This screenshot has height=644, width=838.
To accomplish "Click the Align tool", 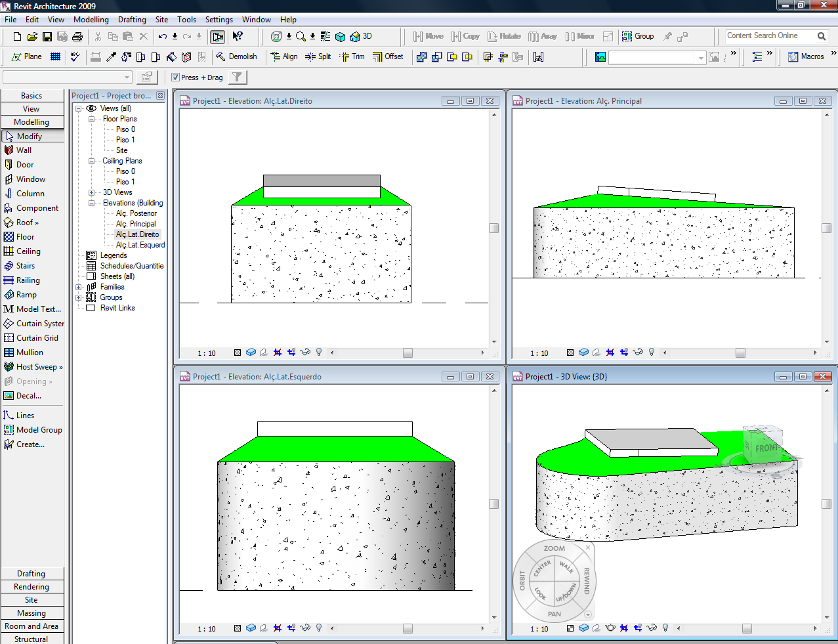I will (284, 56).
